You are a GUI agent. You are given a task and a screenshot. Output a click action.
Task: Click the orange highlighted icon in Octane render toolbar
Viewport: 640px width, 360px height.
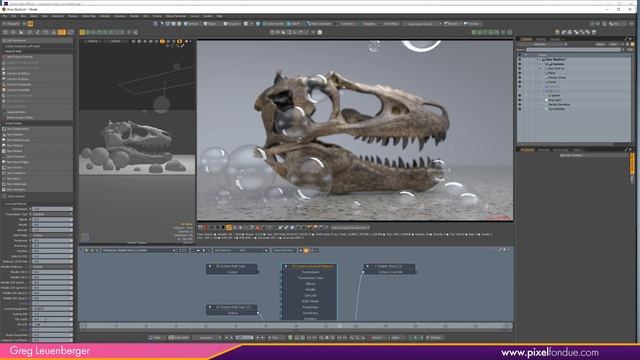pyautogui.click(x=229, y=227)
